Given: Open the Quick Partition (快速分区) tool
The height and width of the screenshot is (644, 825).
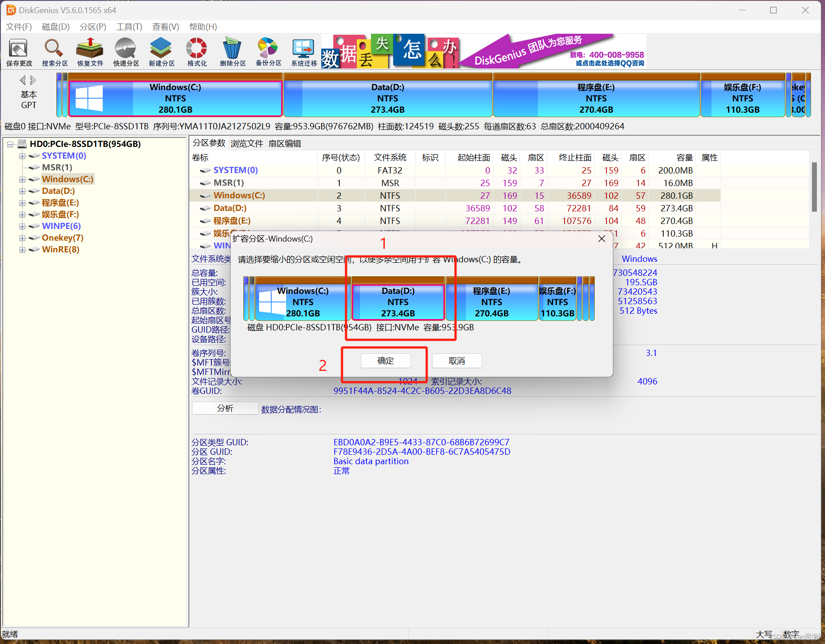Looking at the screenshot, I should point(126,52).
